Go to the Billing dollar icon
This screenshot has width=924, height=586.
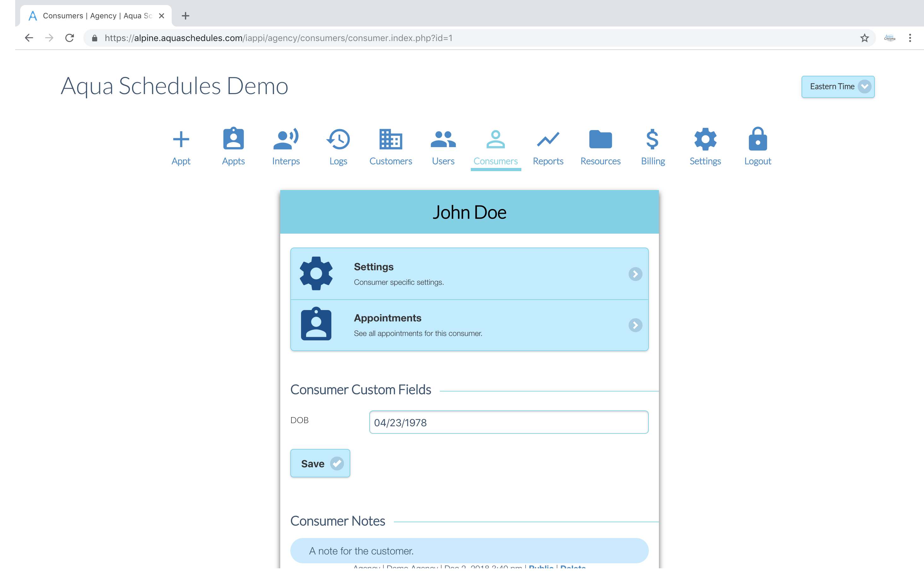pyautogui.click(x=652, y=139)
